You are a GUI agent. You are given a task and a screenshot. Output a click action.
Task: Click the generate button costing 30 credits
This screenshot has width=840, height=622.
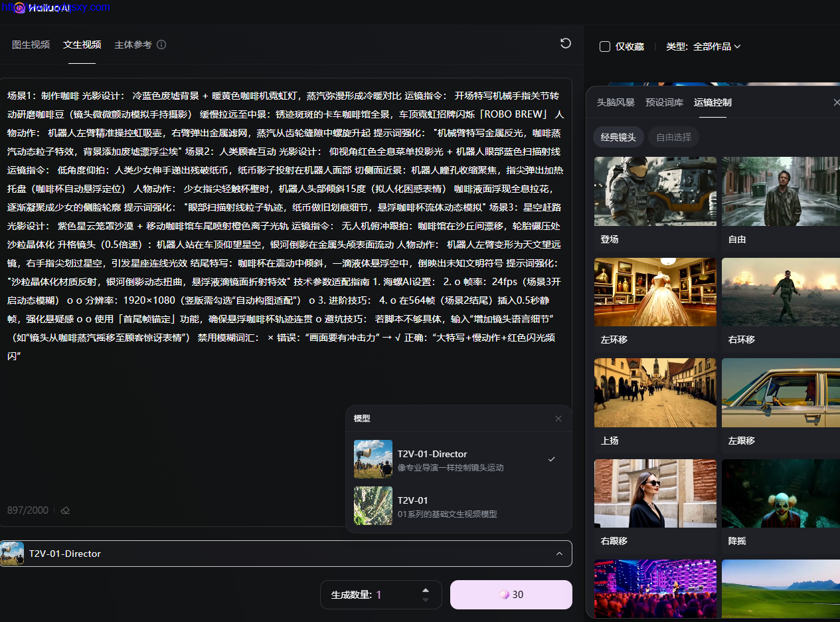pos(511,594)
